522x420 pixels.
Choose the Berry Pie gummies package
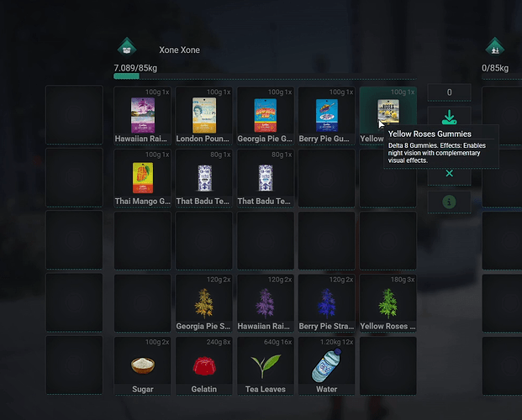coord(327,115)
